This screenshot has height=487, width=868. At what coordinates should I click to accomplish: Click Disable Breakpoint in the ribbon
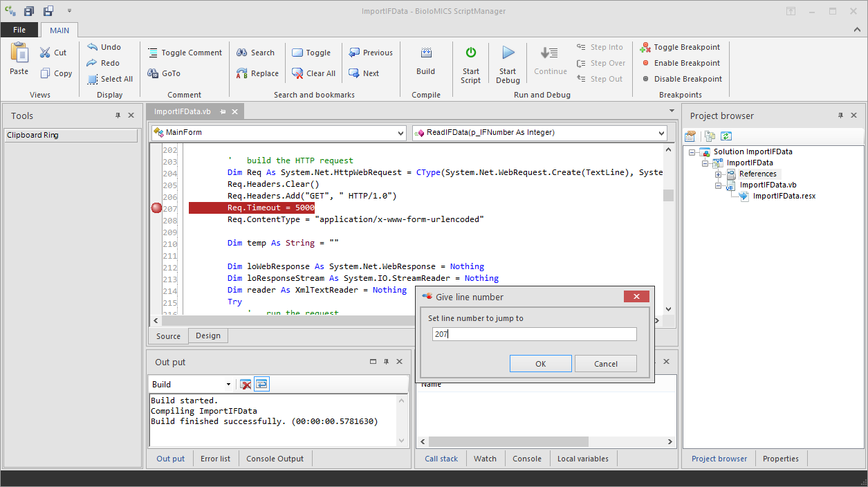tap(681, 79)
